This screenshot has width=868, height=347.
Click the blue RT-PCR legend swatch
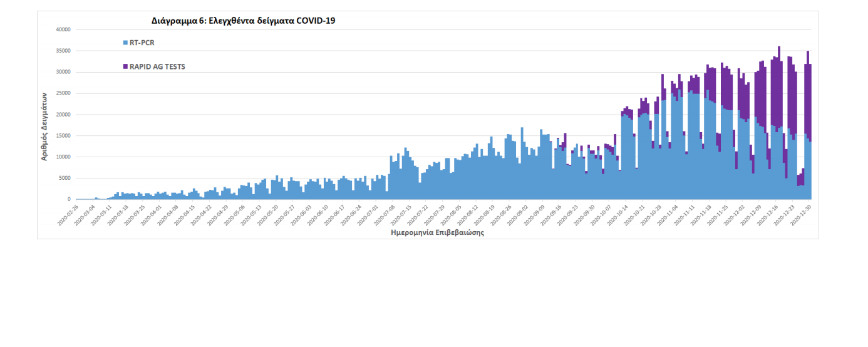click(126, 43)
